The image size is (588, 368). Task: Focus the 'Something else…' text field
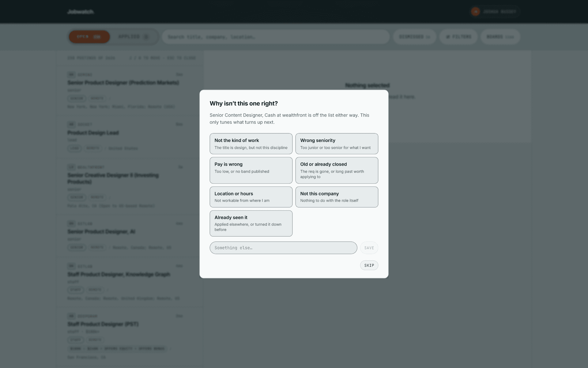point(283,248)
